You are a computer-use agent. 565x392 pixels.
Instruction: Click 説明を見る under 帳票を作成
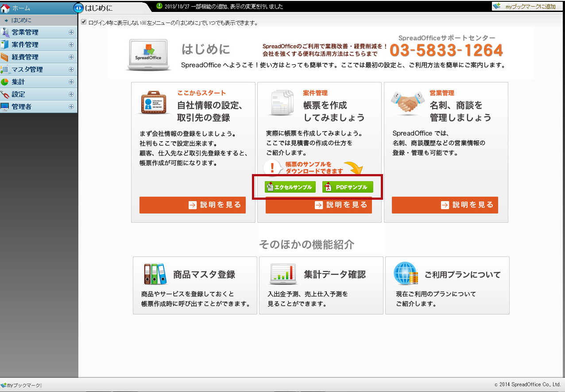[x=319, y=205]
